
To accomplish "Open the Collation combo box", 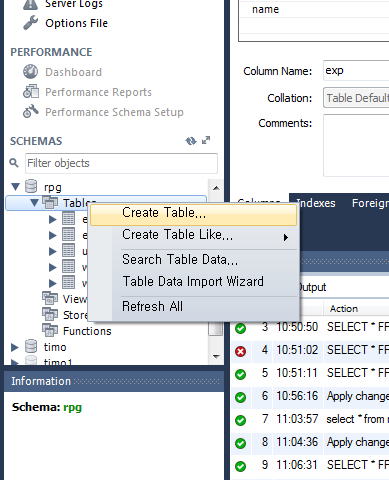I will coord(356,98).
